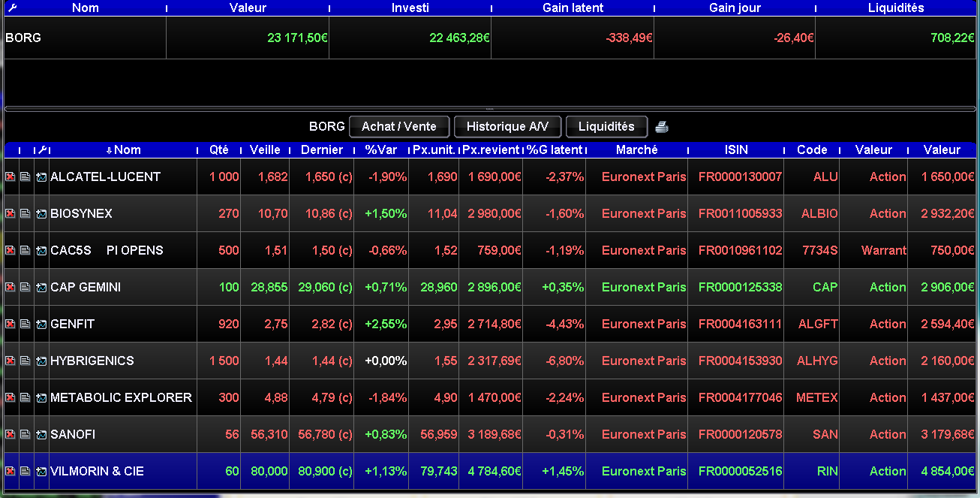Open the GENFIT chart icon
Screen dimensions: 980x498
pyautogui.click(x=41, y=324)
